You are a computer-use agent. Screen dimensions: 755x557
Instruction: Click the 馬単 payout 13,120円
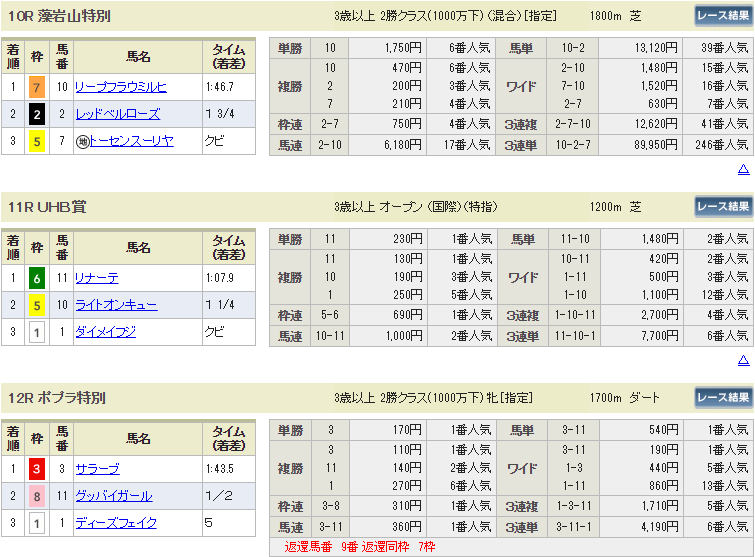click(x=656, y=48)
